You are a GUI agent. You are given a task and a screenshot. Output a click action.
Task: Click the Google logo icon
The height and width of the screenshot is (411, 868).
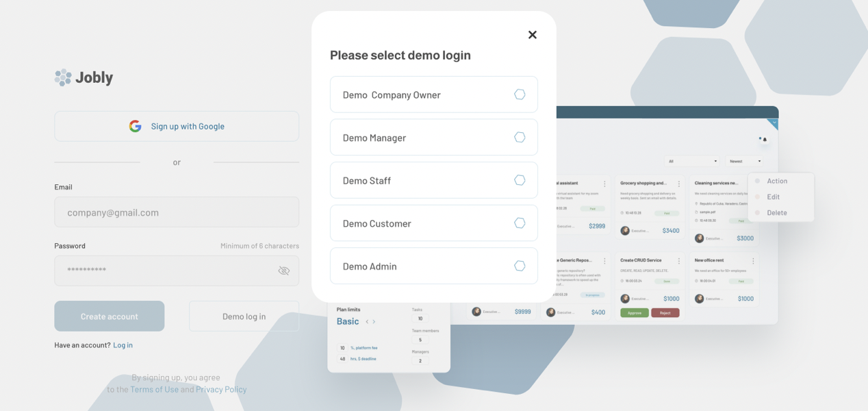(x=136, y=126)
